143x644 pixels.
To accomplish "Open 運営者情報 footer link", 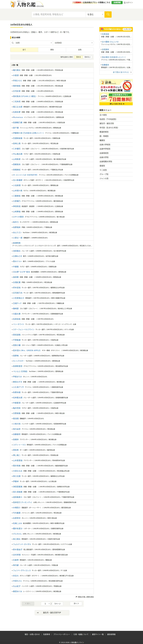I will [111, 634].
